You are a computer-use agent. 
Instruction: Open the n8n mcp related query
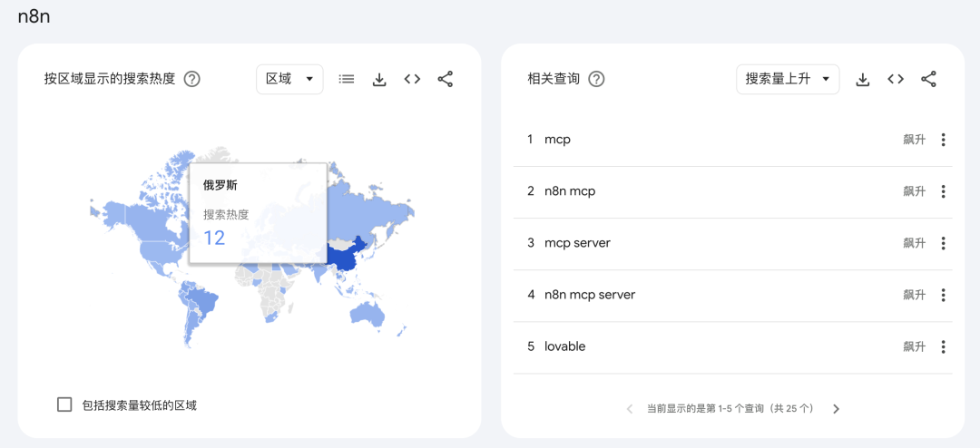point(570,192)
